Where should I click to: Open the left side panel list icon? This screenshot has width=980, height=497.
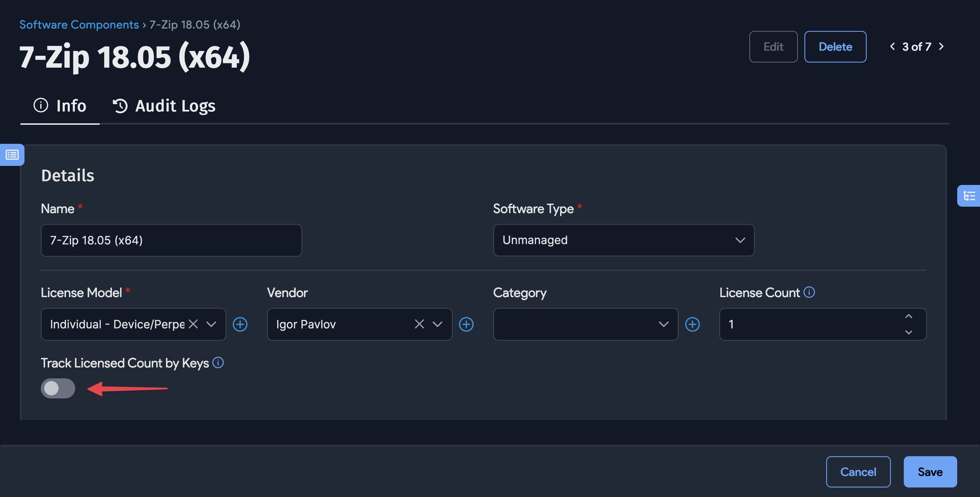click(12, 155)
